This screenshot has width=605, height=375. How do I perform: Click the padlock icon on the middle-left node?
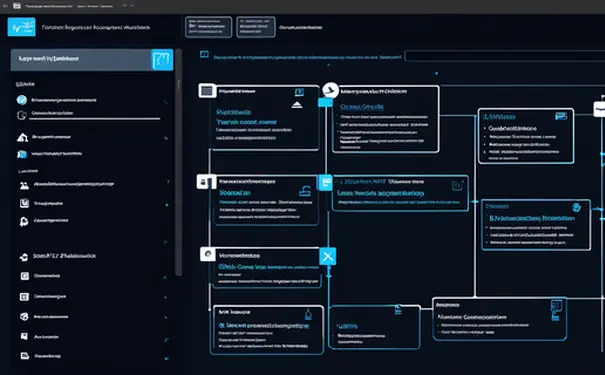(x=305, y=191)
